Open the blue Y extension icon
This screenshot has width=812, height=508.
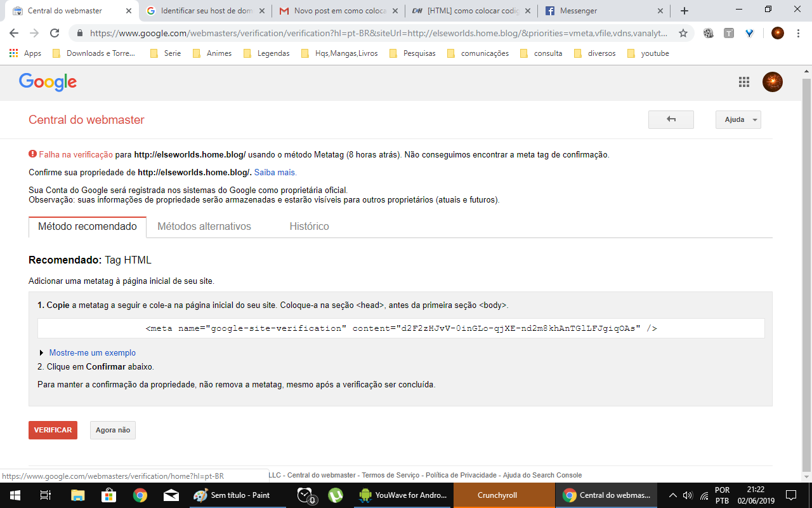pos(749,33)
